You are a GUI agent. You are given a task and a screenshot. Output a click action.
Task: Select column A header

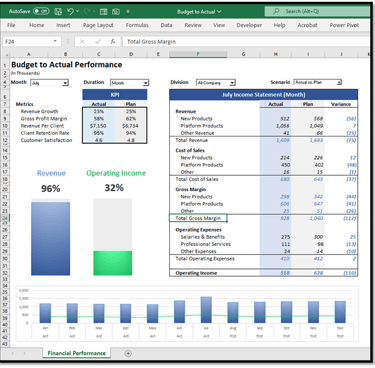[x=29, y=54]
